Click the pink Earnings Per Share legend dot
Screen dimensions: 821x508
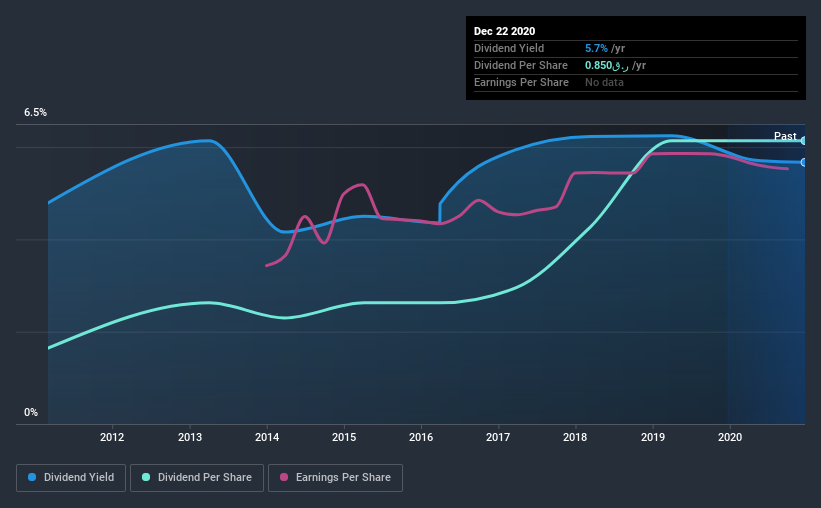pyautogui.click(x=284, y=477)
